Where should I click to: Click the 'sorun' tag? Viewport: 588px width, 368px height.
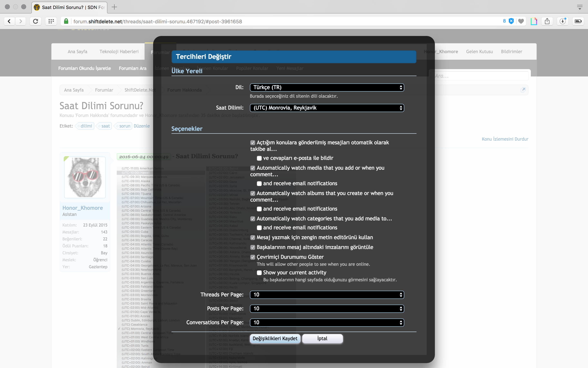(x=123, y=126)
